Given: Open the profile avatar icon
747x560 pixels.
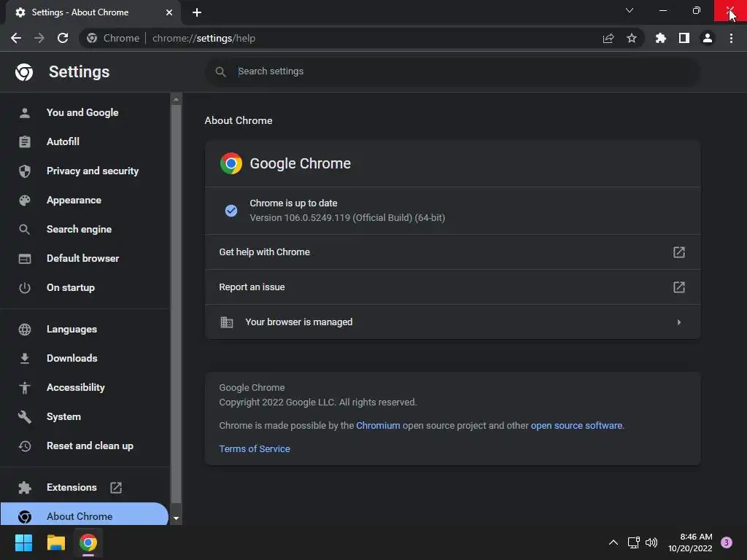Looking at the screenshot, I should pyautogui.click(x=708, y=38).
